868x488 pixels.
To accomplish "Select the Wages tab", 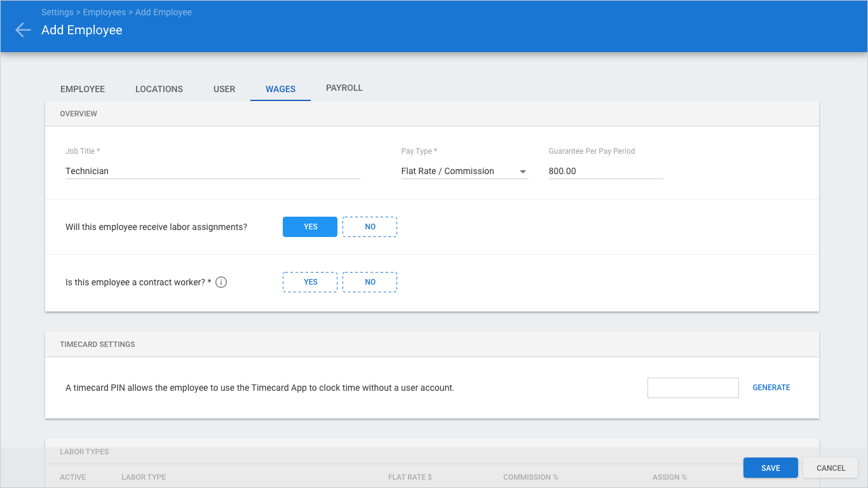I will pyautogui.click(x=280, y=89).
